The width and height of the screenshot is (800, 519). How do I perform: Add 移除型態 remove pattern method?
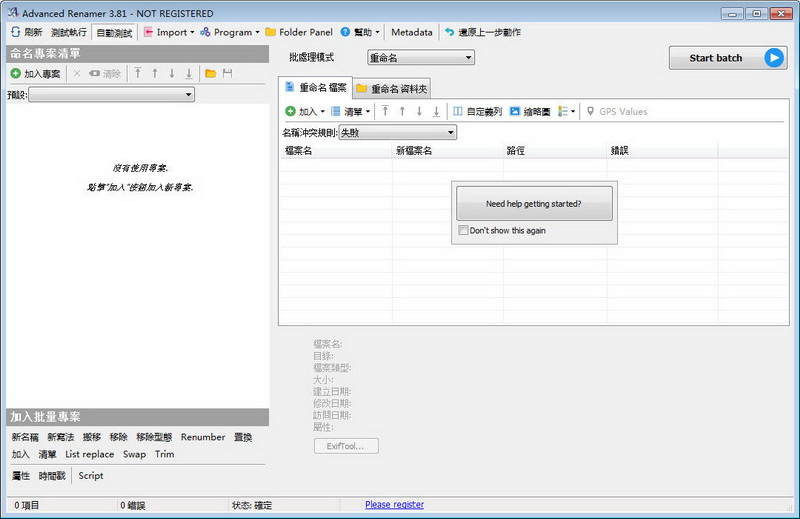point(154,437)
